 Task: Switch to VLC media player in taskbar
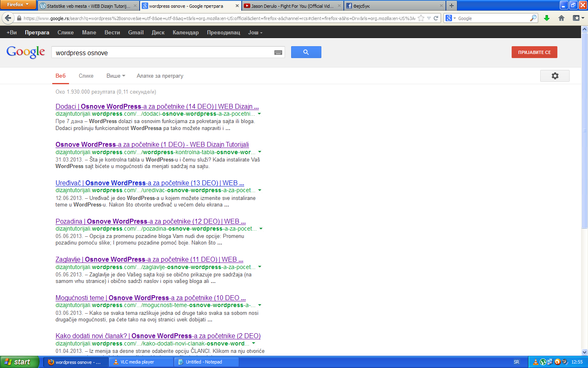click(141, 362)
